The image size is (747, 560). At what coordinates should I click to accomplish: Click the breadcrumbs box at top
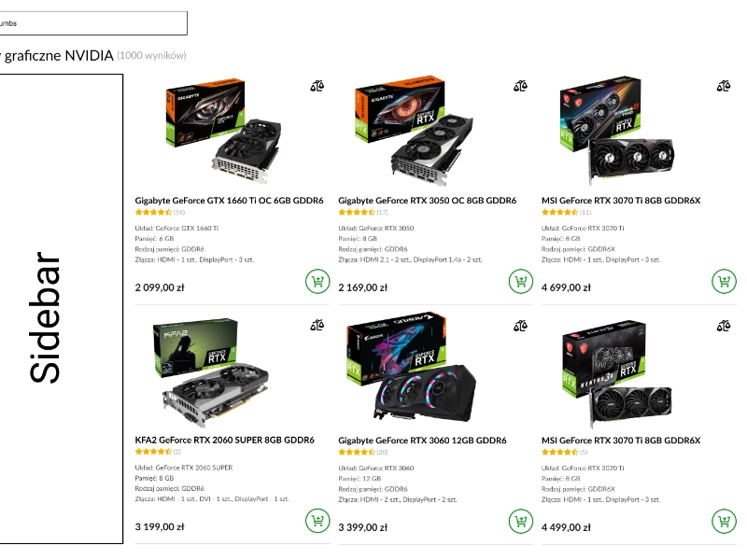pyautogui.click(x=92, y=23)
